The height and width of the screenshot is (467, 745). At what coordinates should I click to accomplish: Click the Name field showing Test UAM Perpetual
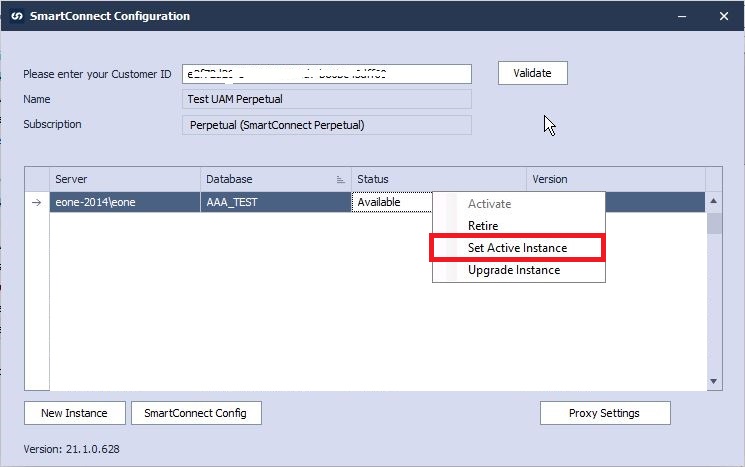click(x=327, y=99)
